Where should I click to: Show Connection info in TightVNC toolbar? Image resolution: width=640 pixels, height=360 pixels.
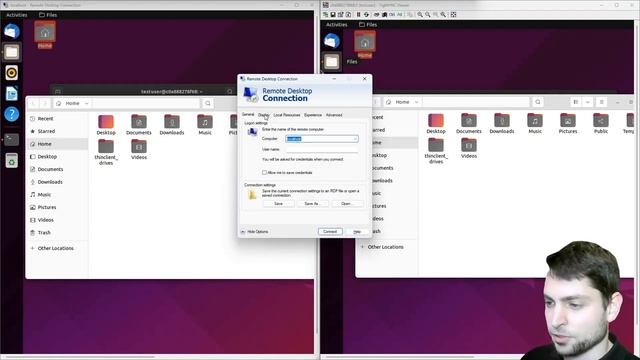[349, 15]
